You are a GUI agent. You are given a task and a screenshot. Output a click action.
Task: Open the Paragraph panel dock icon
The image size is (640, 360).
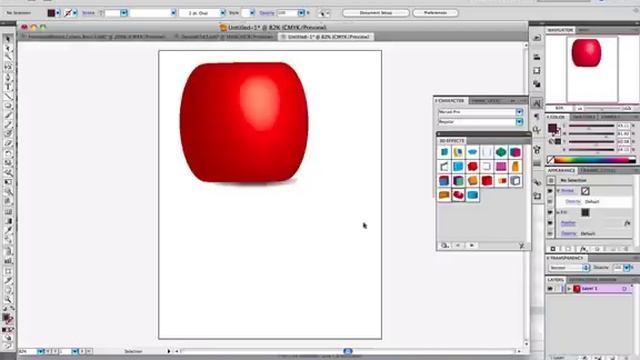tap(537, 117)
